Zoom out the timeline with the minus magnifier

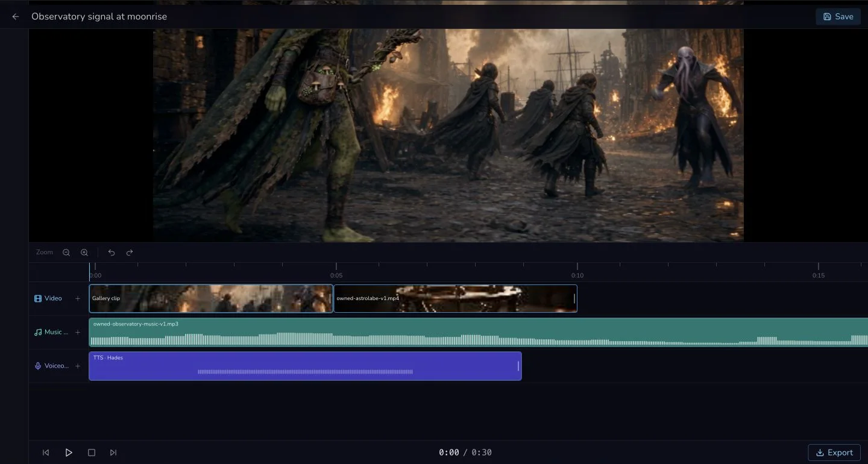coord(66,252)
